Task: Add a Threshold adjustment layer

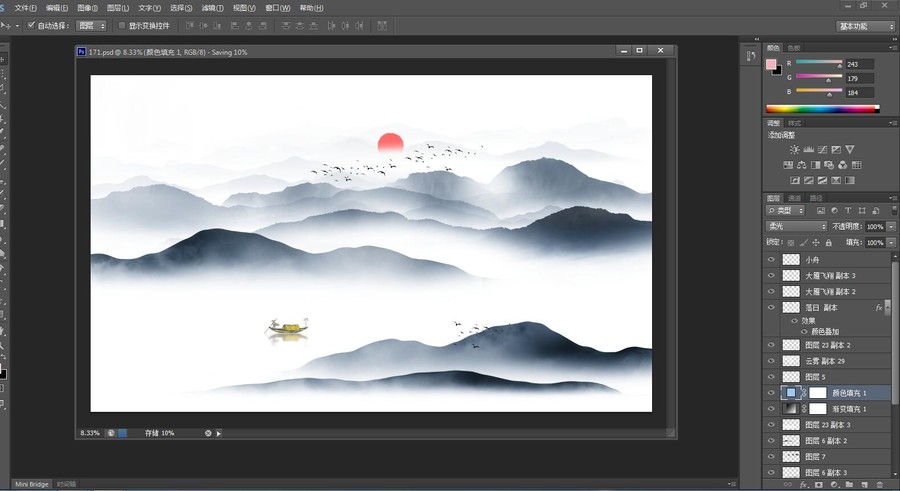Action: click(x=822, y=180)
